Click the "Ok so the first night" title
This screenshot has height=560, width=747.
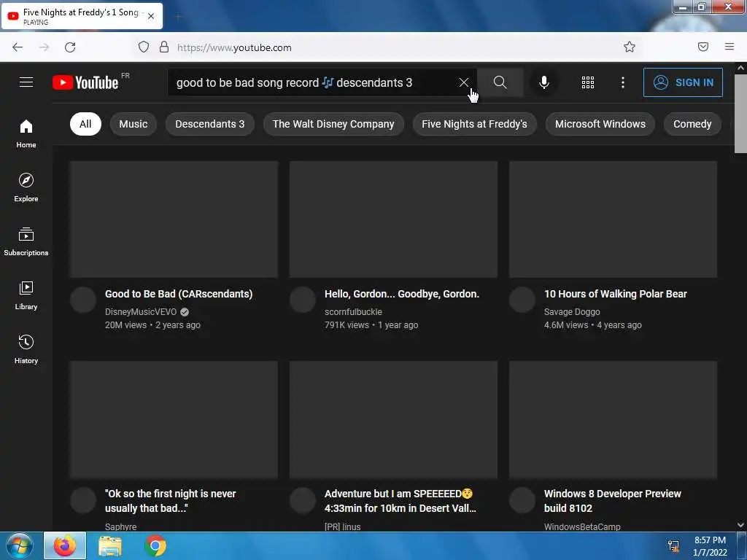[x=170, y=500]
